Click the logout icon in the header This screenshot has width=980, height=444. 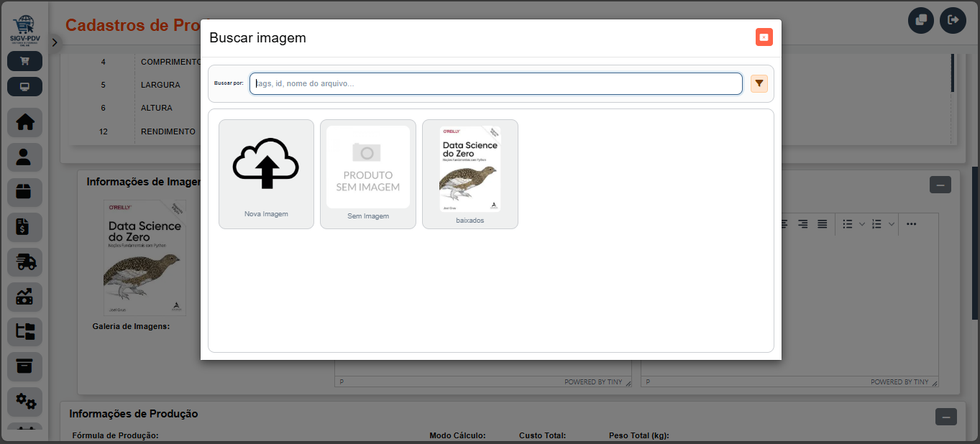[953, 20]
